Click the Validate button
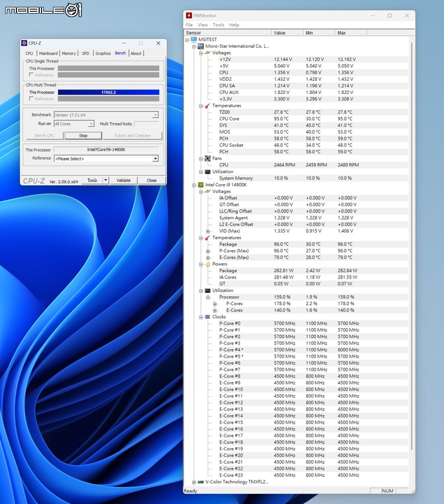Viewport: 444px width, 504px height. 124,181
